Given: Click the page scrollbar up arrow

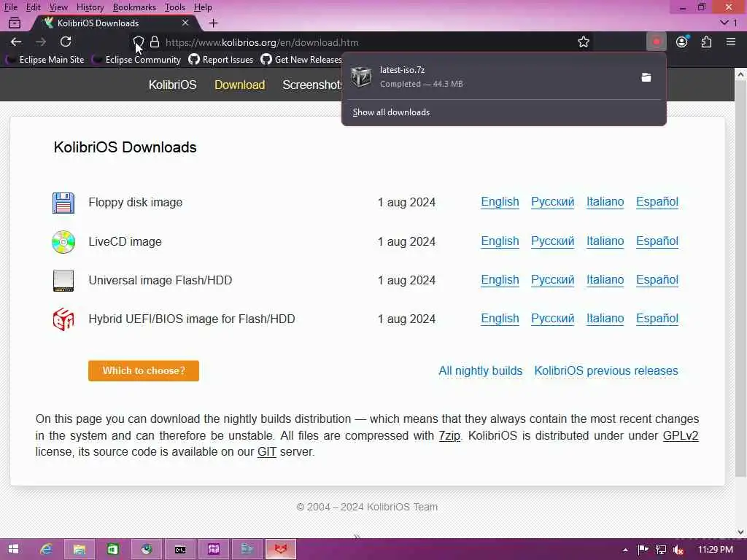Looking at the screenshot, I should coord(740,74).
